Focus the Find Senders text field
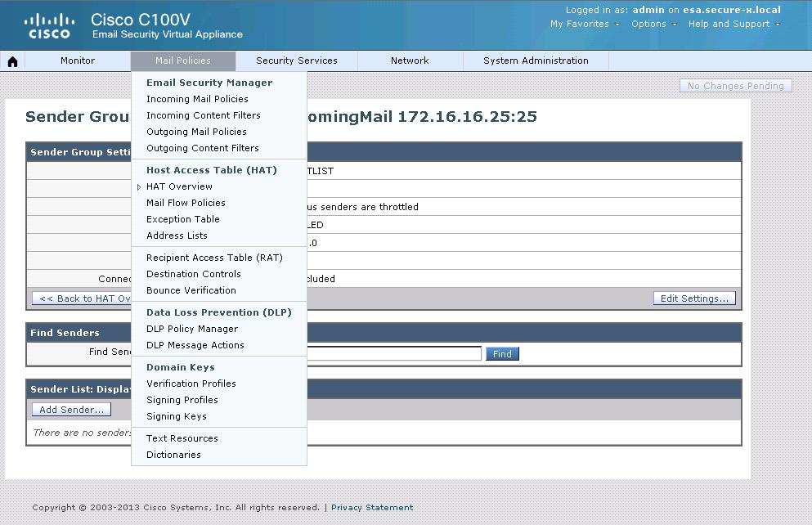This screenshot has height=525, width=812. [x=394, y=353]
